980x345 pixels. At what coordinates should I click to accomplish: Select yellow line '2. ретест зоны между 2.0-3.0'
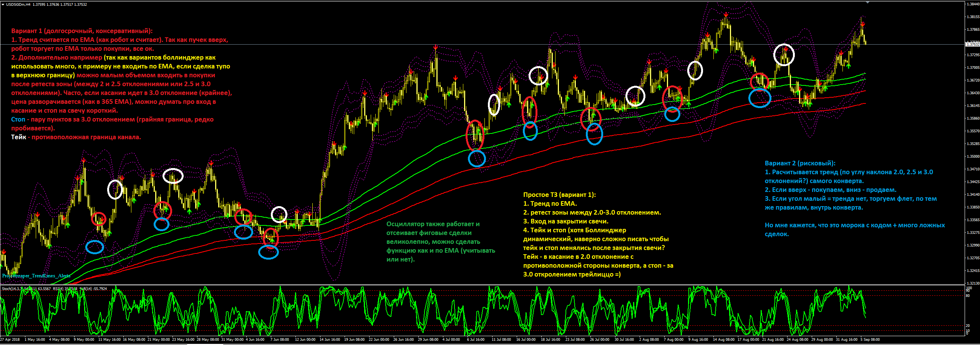point(592,213)
